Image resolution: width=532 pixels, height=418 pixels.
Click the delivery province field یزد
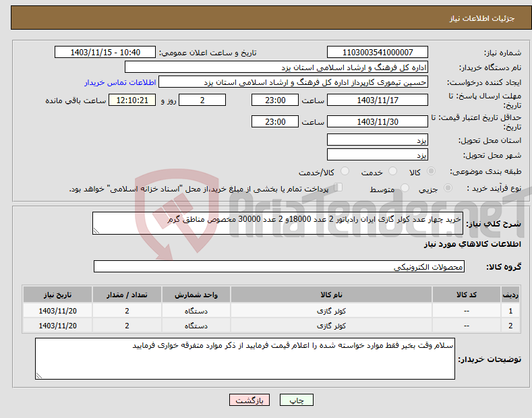point(378,140)
